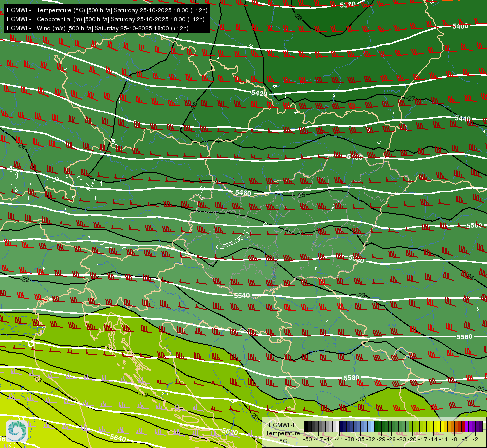Click the swirl logo icon in the corner
The width and height of the screenshot is (487, 448).
click(x=17, y=431)
